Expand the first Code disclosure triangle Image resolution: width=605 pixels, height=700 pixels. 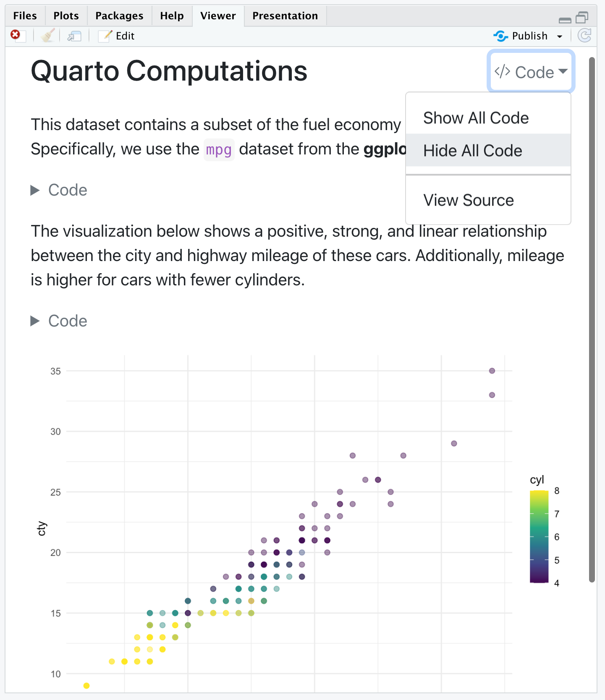35,190
